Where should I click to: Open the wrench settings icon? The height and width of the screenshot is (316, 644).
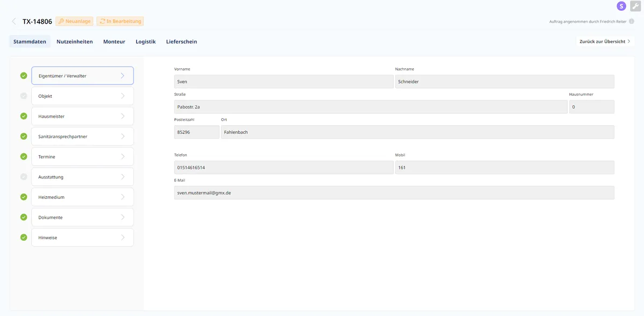635,6
